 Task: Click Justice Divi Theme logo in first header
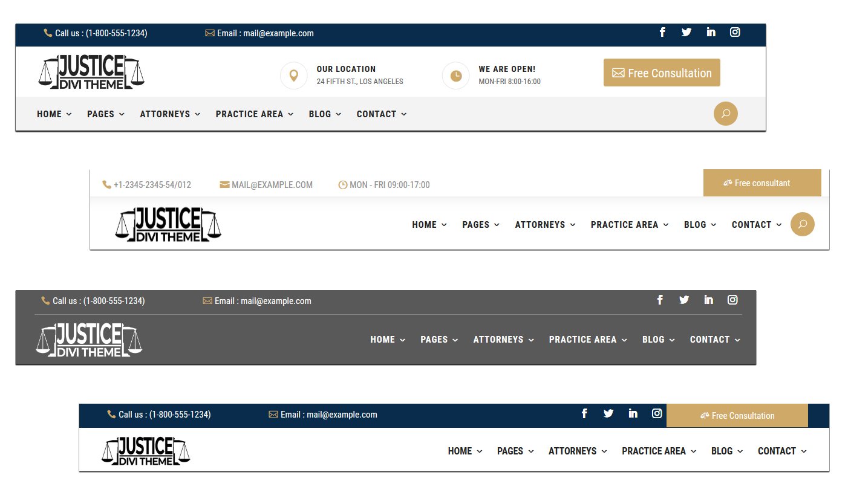point(91,72)
